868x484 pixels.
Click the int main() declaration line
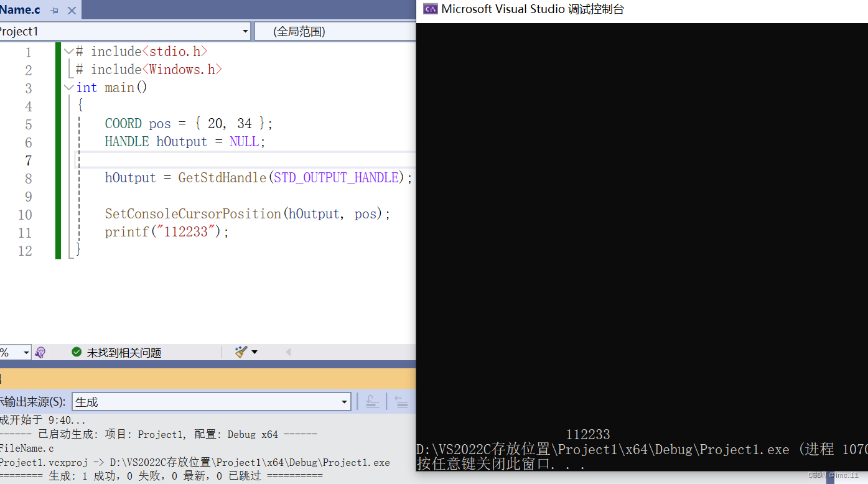pos(112,88)
